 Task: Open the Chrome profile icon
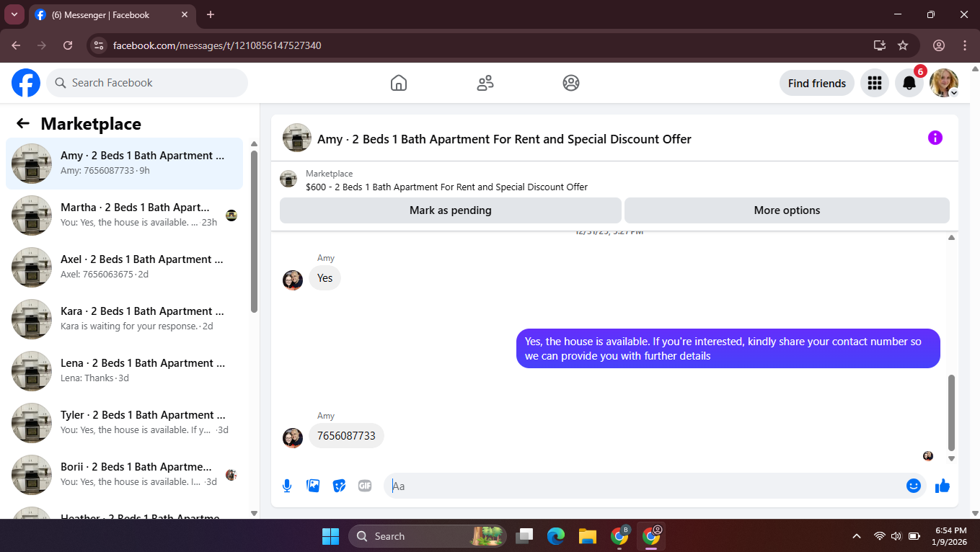coord(939,45)
